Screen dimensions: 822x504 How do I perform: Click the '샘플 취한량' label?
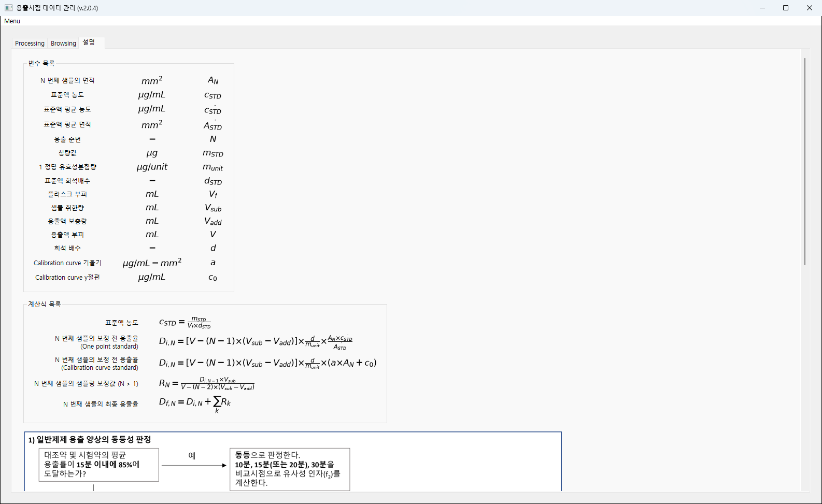click(67, 208)
